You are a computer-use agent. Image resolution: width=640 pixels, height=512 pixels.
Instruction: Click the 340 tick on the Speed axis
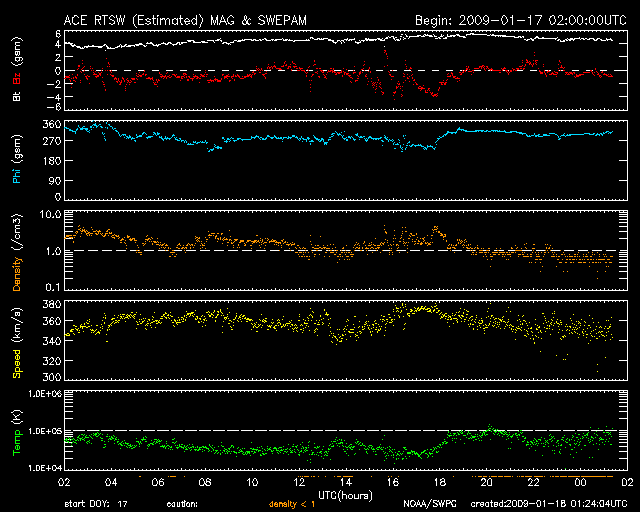52,341
